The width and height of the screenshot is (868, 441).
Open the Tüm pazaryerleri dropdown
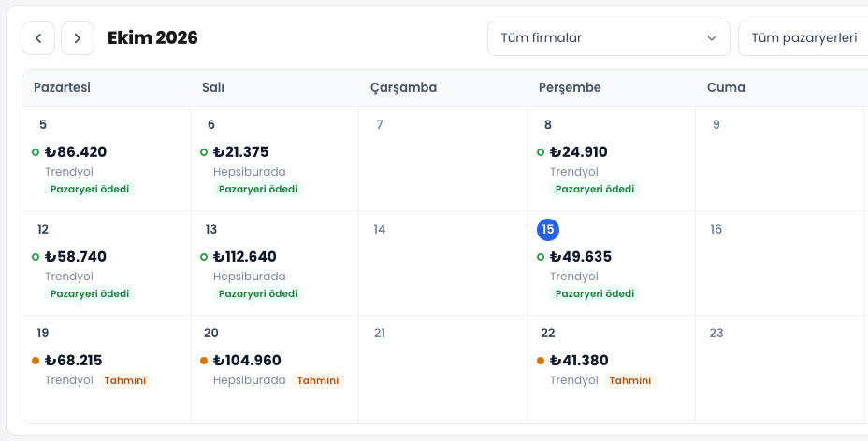click(803, 38)
